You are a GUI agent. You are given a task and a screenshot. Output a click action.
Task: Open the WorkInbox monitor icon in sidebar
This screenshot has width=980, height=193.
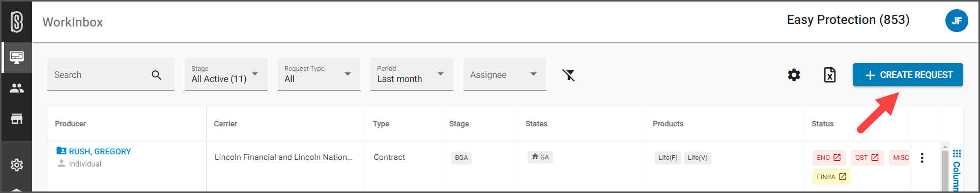point(17,57)
